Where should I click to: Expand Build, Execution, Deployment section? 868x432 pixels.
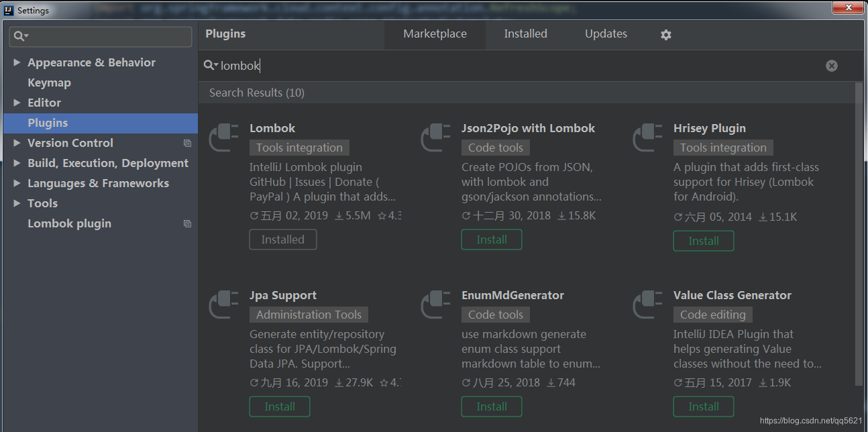pyautogui.click(x=17, y=164)
